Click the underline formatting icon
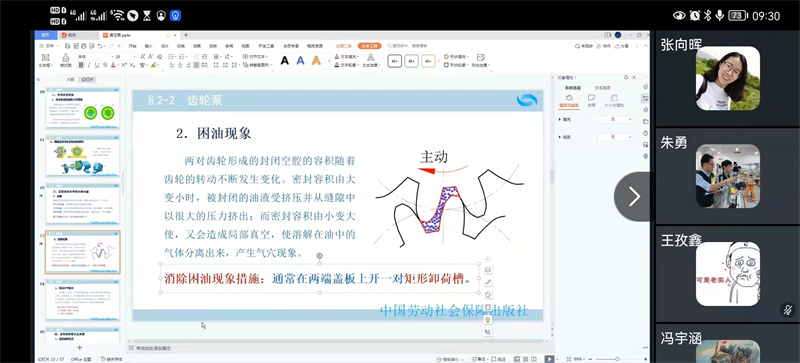This screenshot has height=363, width=800. (x=97, y=65)
